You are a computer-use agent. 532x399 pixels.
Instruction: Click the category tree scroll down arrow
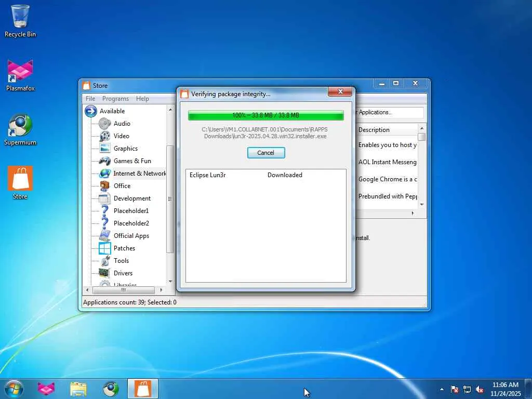[170, 281]
